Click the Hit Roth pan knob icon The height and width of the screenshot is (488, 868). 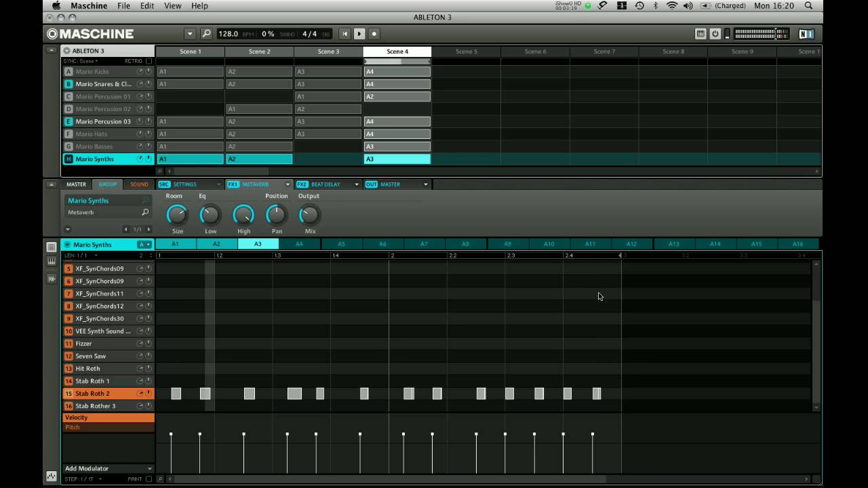[149, 369]
